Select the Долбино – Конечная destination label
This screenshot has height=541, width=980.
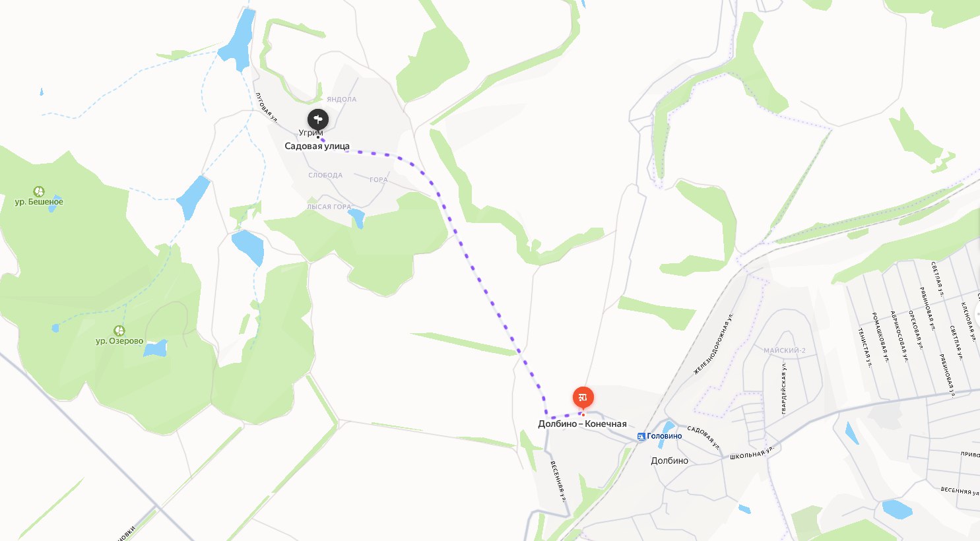coord(582,424)
